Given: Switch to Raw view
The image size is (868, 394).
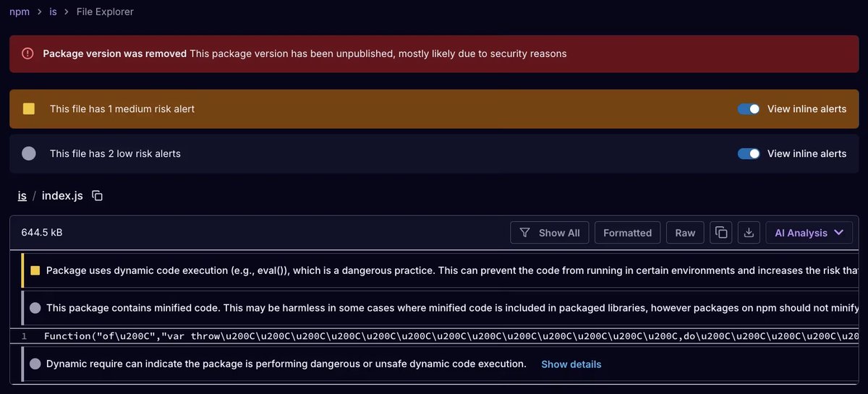Looking at the screenshot, I should [685, 233].
